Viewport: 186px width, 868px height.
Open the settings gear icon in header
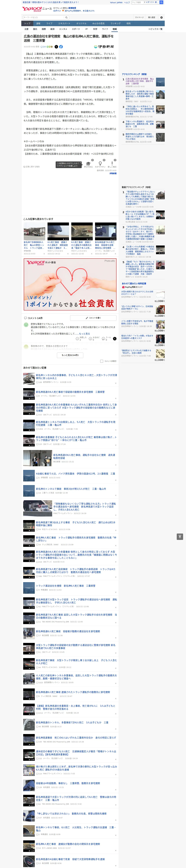(161, 18)
